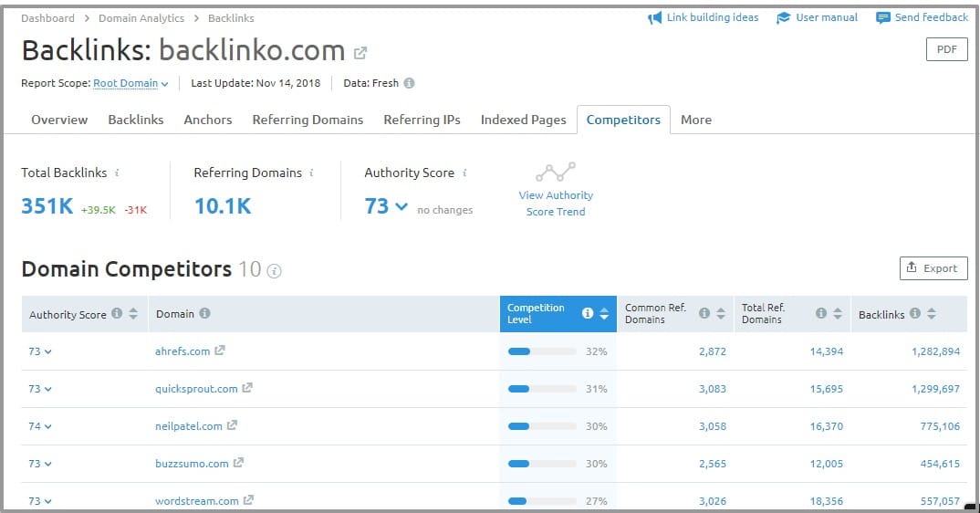The height and width of the screenshot is (513, 980).
Task: Click the Referring Domains metric info icon
Action: click(311, 173)
